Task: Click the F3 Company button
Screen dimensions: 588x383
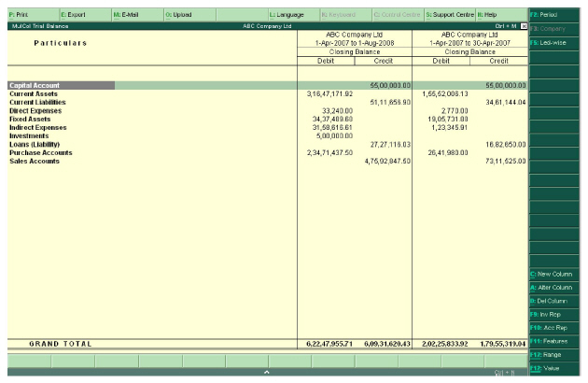Action: point(553,29)
